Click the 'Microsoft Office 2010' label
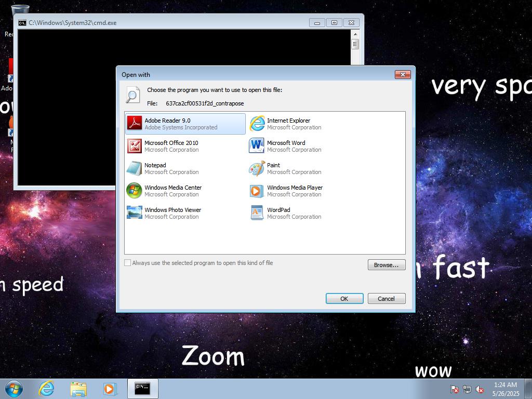 tap(171, 143)
